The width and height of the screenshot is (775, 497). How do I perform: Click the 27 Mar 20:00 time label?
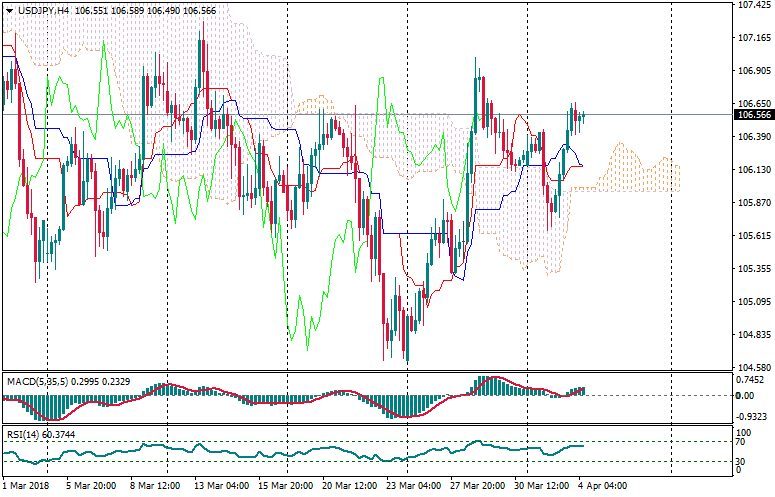pyautogui.click(x=477, y=486)
